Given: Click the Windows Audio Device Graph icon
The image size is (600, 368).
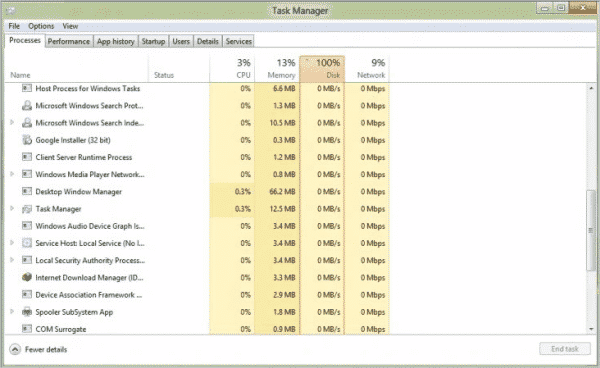Looking at the screenshot, I should click(x=27, y=226).
